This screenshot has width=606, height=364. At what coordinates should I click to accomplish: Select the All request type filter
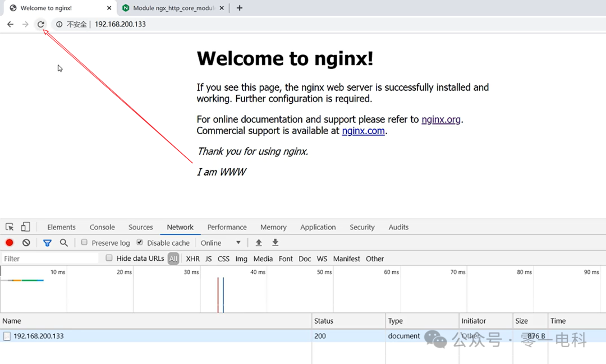tap(173, 259)
